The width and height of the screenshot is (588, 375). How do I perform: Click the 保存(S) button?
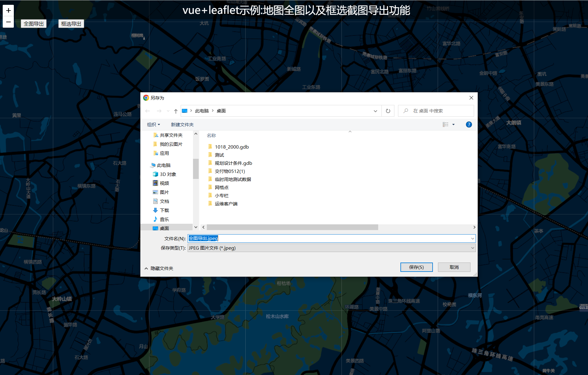tap(416, 267)
